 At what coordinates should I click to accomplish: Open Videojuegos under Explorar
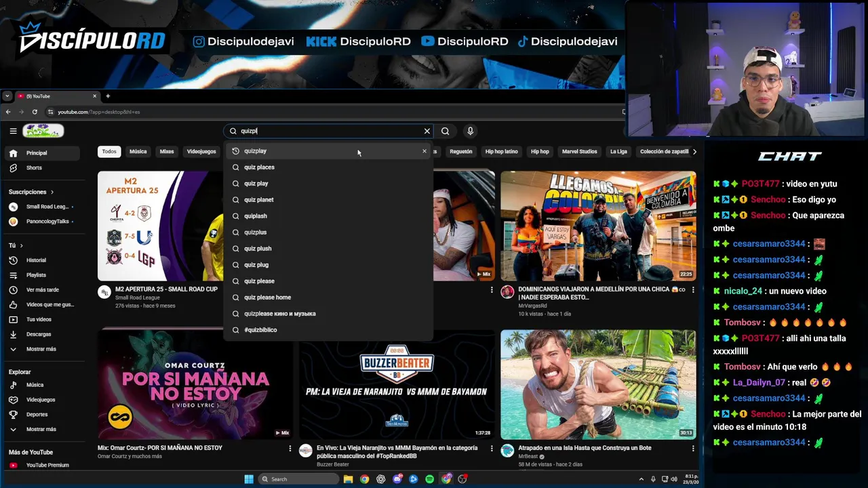41,400
